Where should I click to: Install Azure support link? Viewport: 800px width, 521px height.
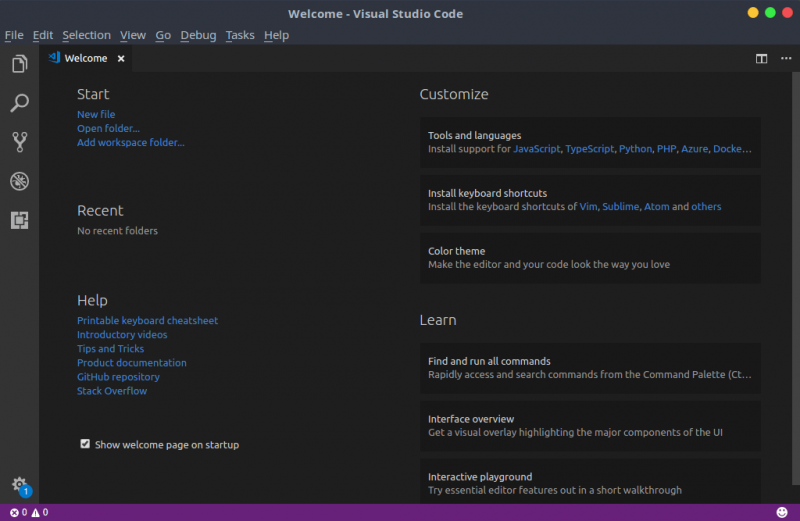tap(694, 149)
